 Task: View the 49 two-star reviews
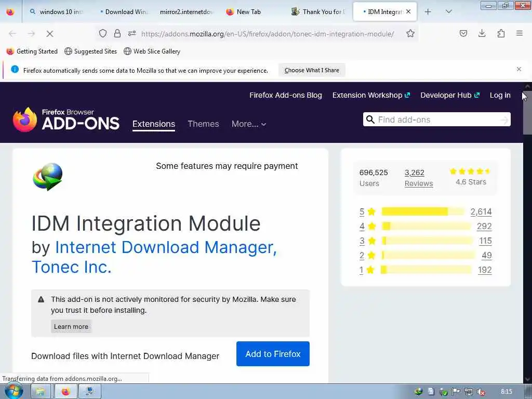(486, 256)
